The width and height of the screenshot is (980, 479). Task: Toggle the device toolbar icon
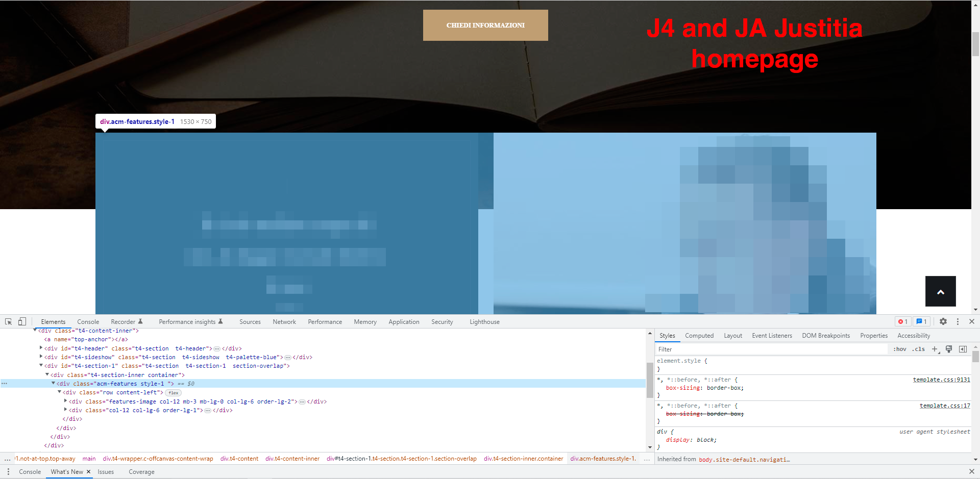point(22,322)
